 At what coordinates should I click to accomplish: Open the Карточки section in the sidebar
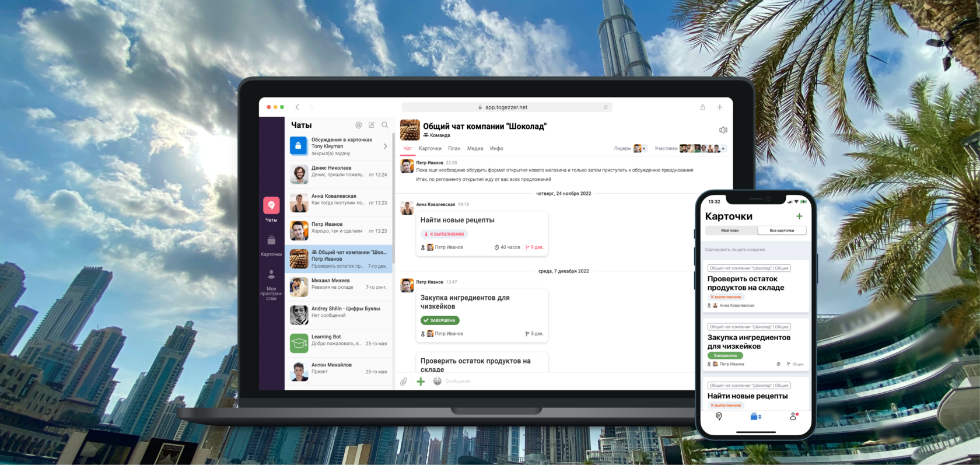[x=271, y=246]
